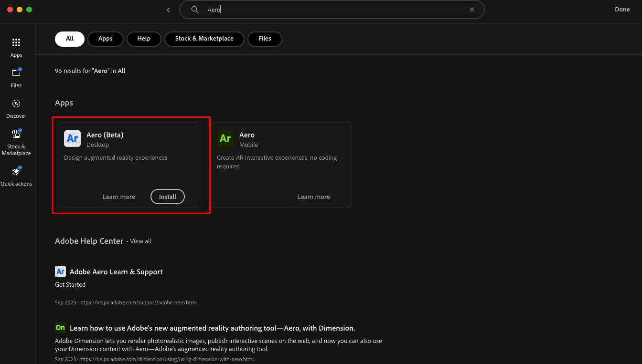Click the macOS green fullscreen window button
This screenshot has width=642, height=364.
[x=29, y=10]
